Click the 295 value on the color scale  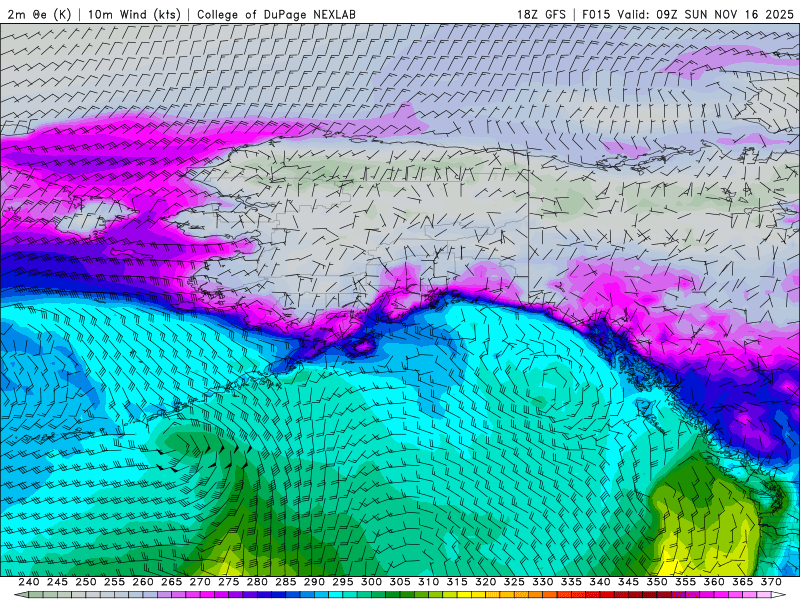(x=343, y=582)
